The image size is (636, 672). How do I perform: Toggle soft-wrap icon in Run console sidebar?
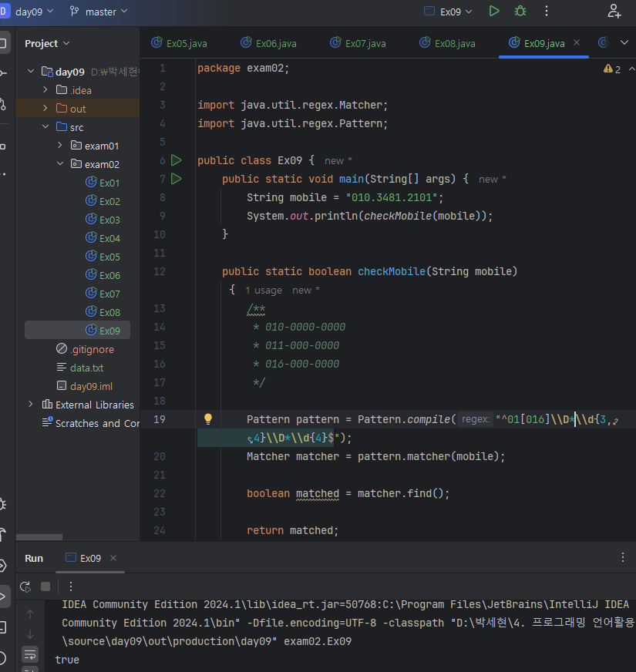pos(30,655)
